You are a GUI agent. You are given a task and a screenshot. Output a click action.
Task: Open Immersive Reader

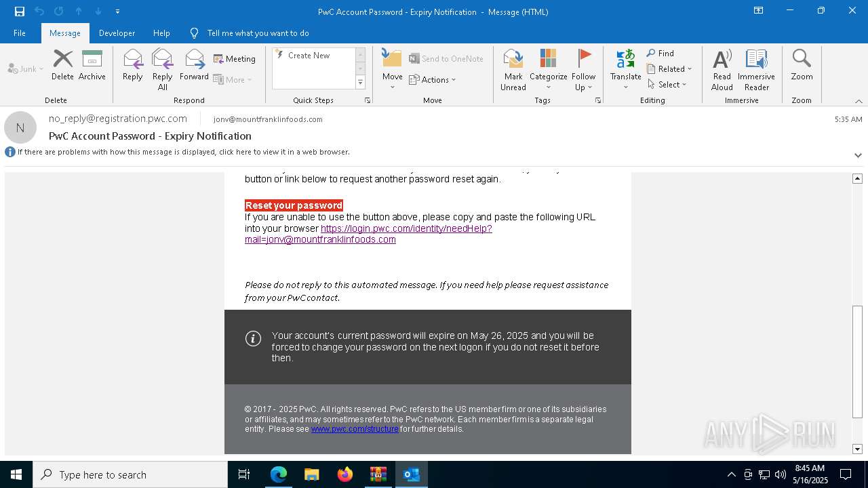pyautogui.click(x=756, y=69)
